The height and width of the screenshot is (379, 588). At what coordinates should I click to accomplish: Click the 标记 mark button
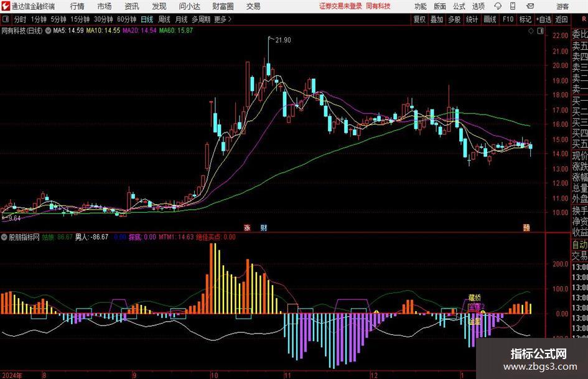tap(525, 19)
